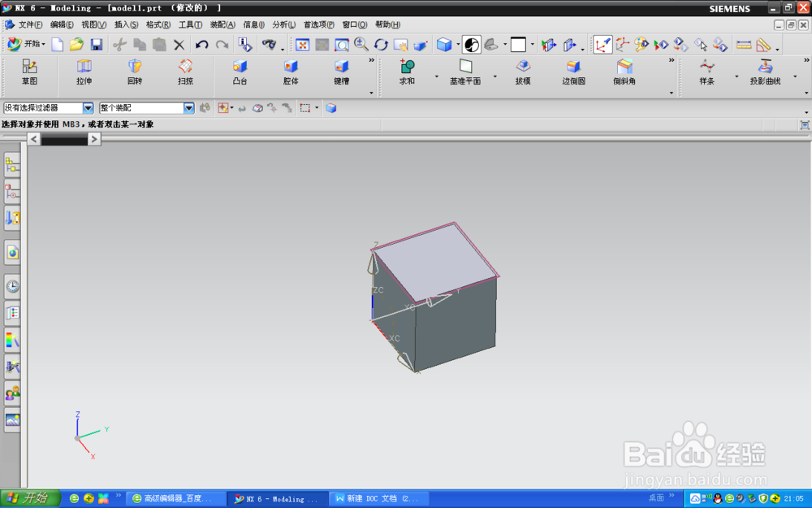Select the 键槽 slot tool
The height and width of the screenshot is (508, 812).
click(x=341, y=72)
